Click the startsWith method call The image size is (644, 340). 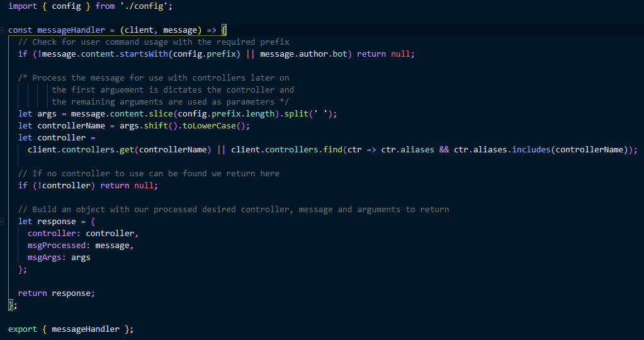144,54
